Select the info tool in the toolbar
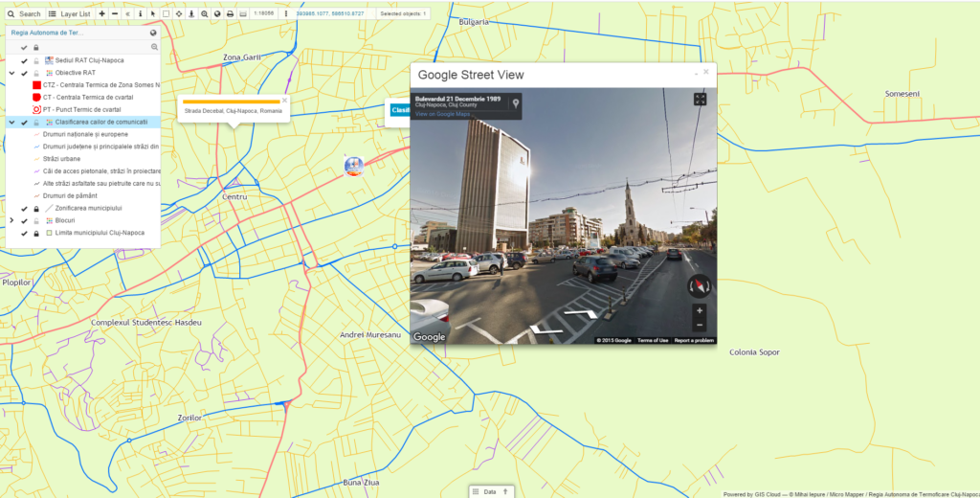Image resolution: width=980 pixels, height=498 pixels. tap(140, 13)
